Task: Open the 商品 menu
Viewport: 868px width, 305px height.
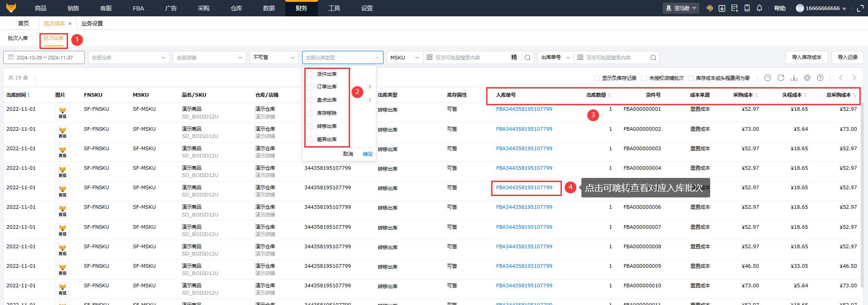Action: [x=40, y=8]
